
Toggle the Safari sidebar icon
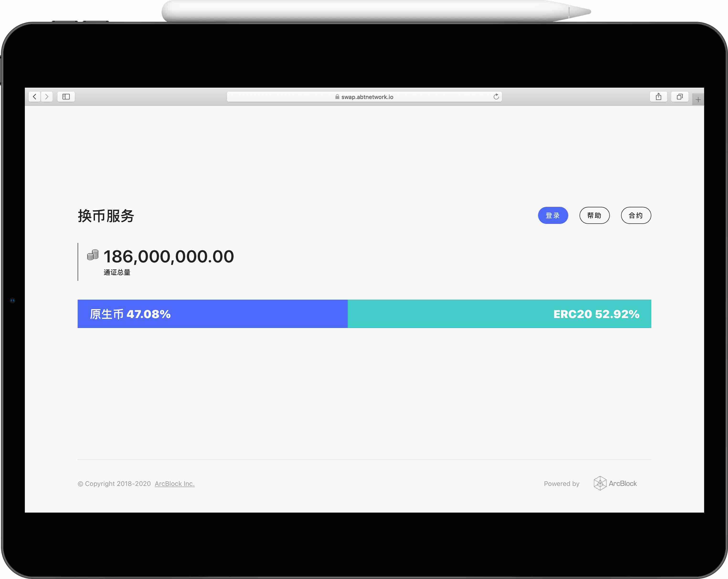click(66, 96)
